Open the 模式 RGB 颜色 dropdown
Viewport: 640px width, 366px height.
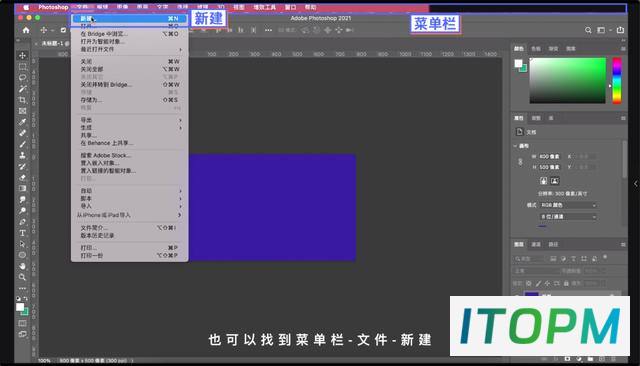coord(568,205)
